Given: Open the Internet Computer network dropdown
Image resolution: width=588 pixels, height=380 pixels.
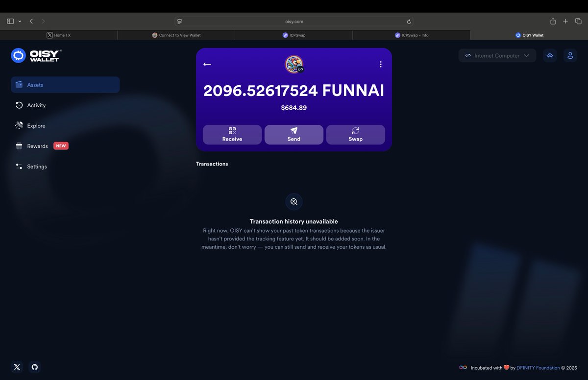Looking at the screenshot, I should pos(497,55).
